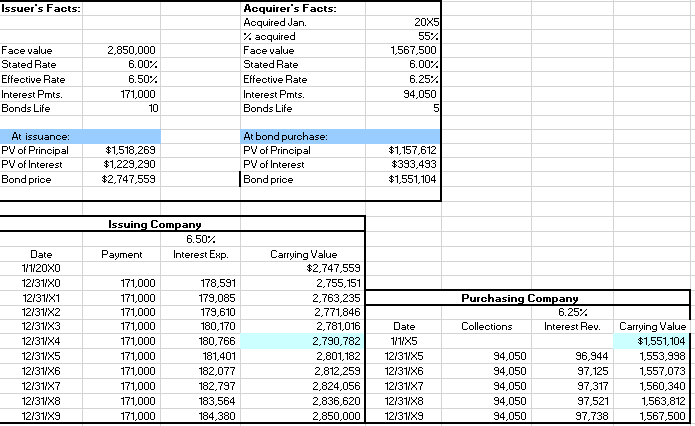Click interest revenue 97,125
Image resolution: width=695 pixels, height=426 pixels.
(x=592, y=371)
